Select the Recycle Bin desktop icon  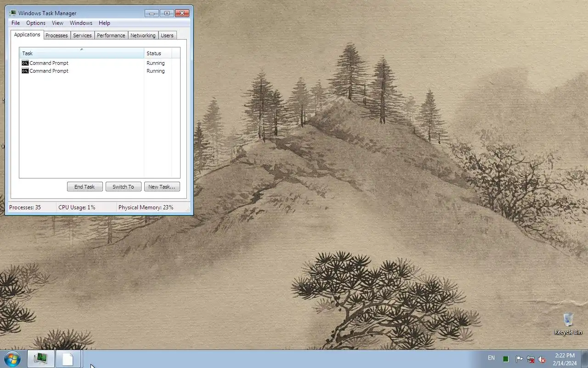coord(568,323)
